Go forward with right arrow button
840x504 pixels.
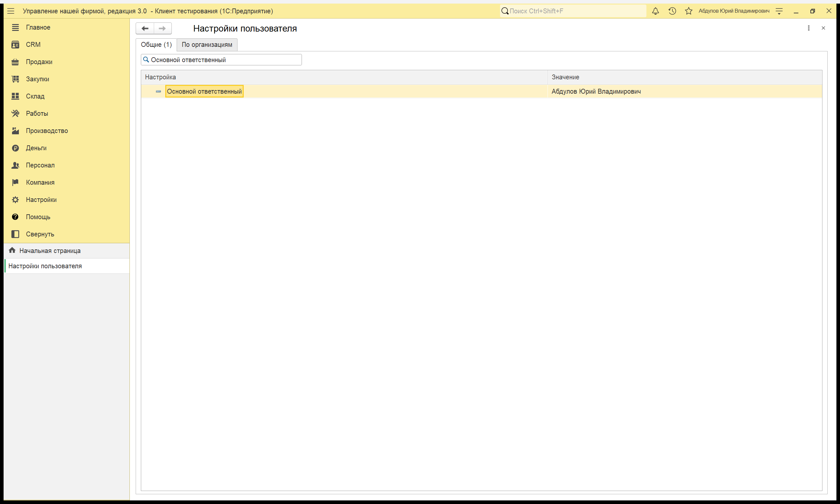click(x=162, y=28)
